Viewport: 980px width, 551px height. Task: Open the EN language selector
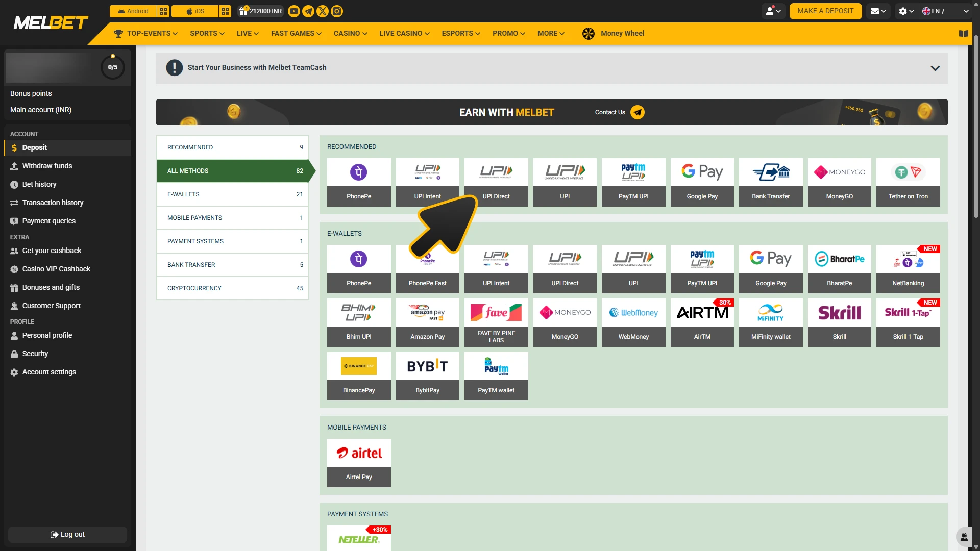tap(945, 11)
